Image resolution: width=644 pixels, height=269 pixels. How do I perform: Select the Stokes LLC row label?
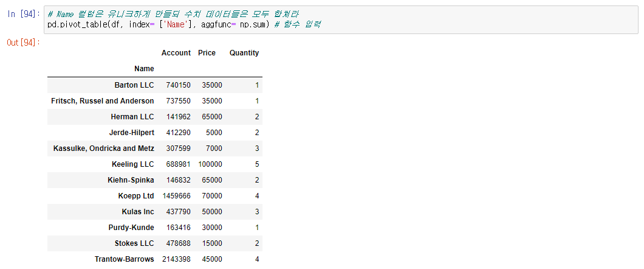coord(134,243)
